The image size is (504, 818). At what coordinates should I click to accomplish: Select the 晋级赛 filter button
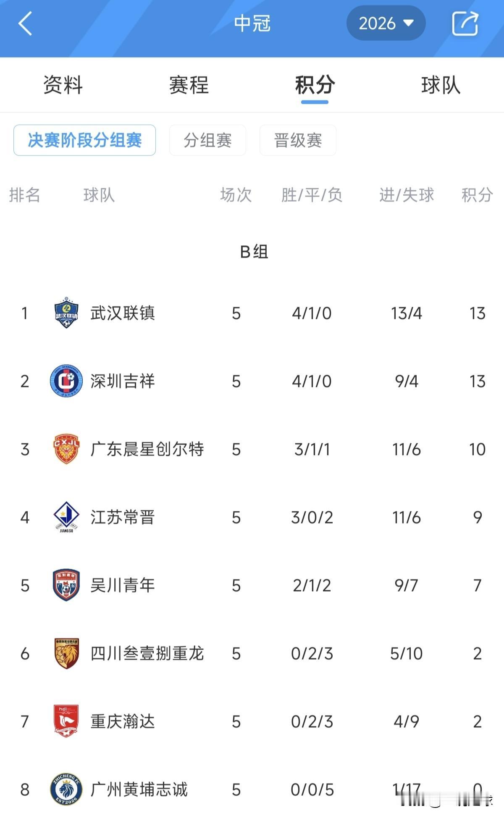click(298, 140)
